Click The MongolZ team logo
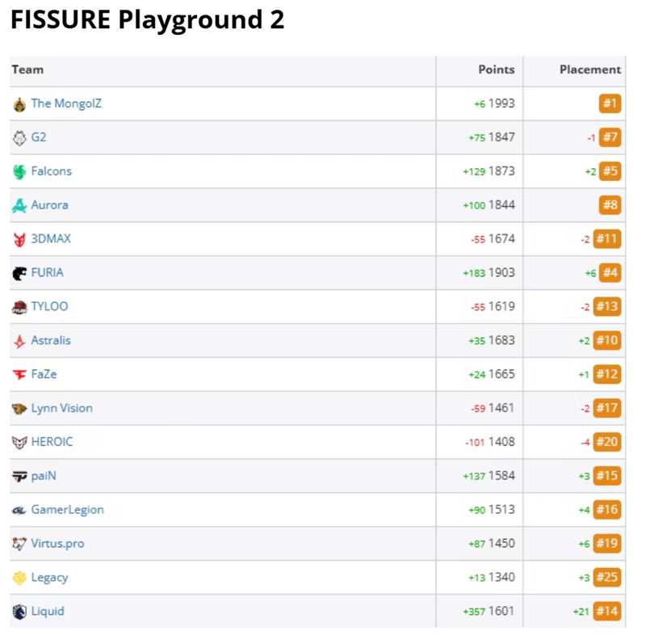The image size is (646, 644). [19, 103]
